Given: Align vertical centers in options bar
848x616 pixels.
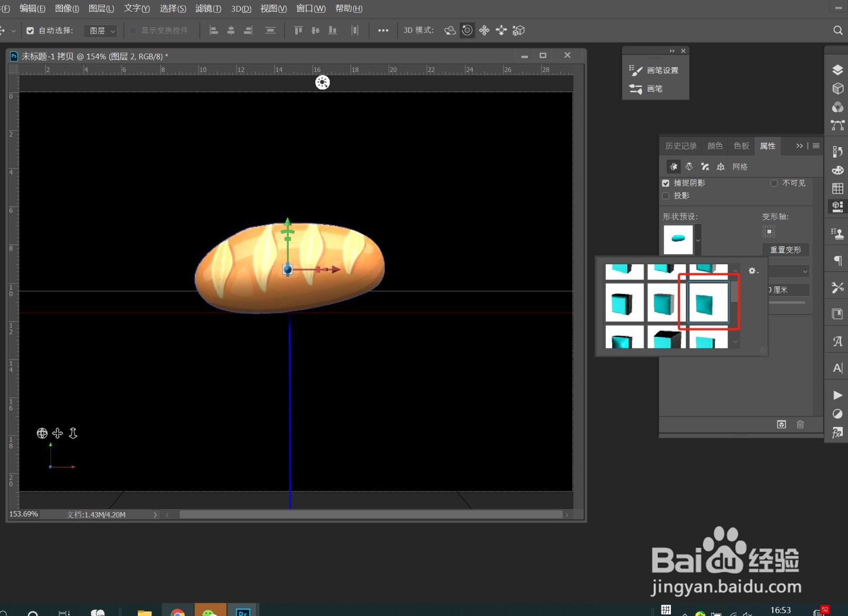Looking at the screenshot, I should pyautogui.click(x=315, y=30).
